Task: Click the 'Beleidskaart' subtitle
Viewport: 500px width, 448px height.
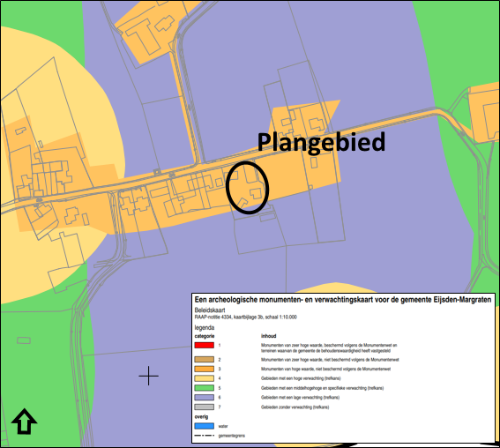Action: (210, 310)
